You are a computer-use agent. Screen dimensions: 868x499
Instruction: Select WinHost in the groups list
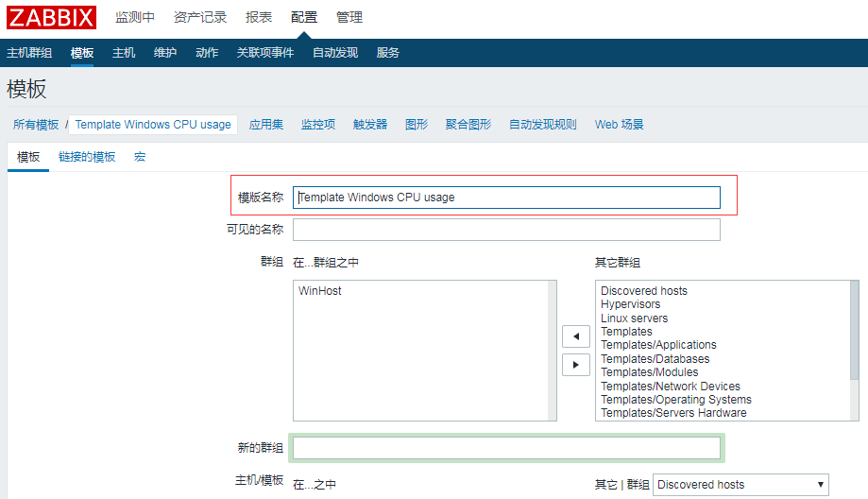(x=320, y=291)
